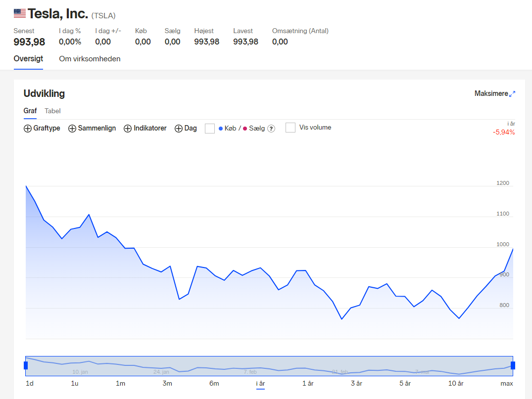Click the right handle of range slider
This screenshot has width=532, height=399.
[513, 365]
